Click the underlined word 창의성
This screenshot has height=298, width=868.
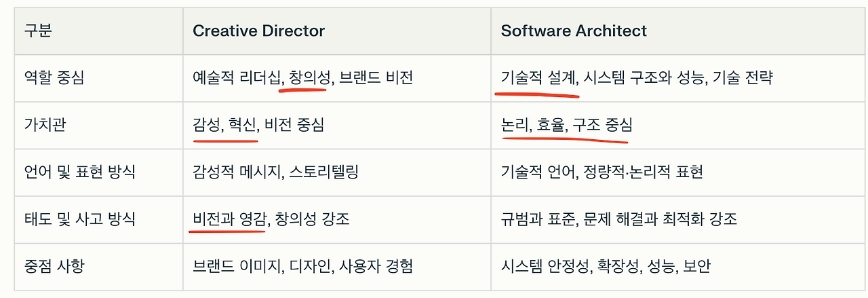tap(307, 77)
